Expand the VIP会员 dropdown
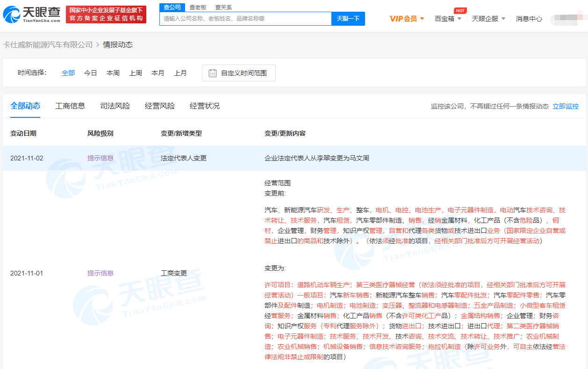Viewport: 588px width, 369px height. pyautogui.click(x=407, y=19)
